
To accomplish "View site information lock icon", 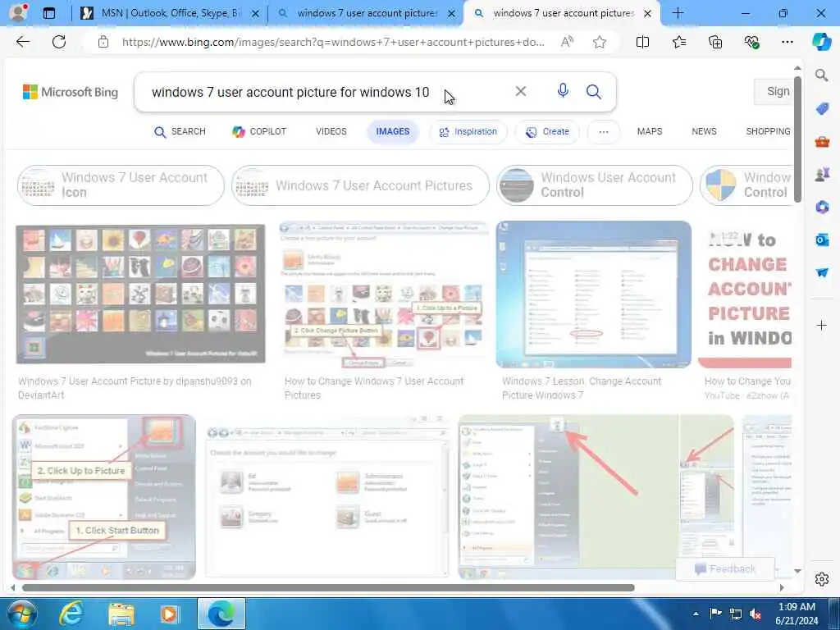I will [103, 42].
